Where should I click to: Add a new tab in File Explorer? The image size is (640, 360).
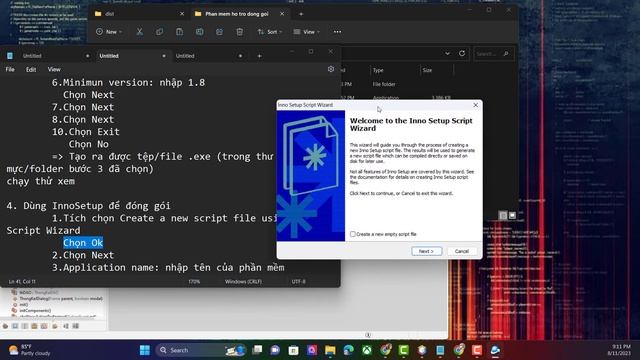point(301,14)
